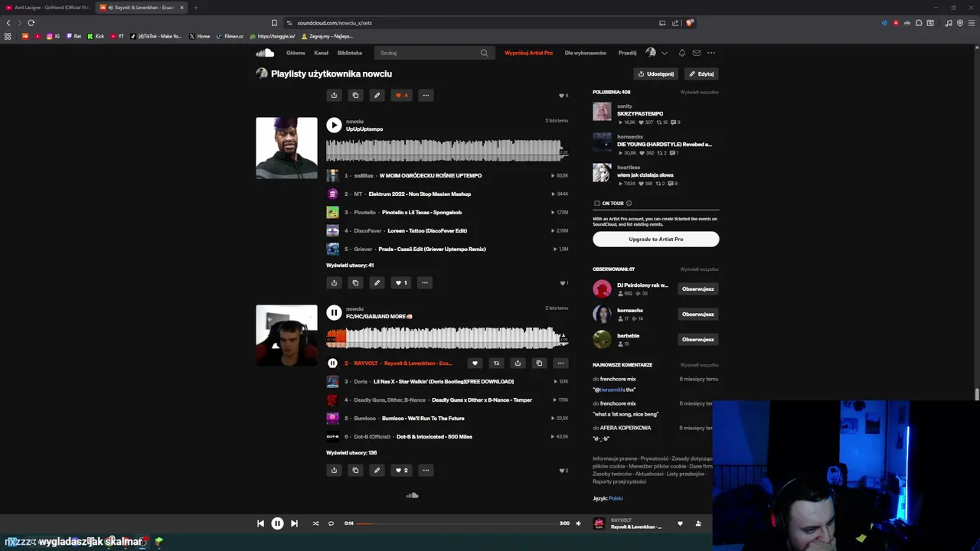Pause the RAYVOLT track in list

click(332, 364)
